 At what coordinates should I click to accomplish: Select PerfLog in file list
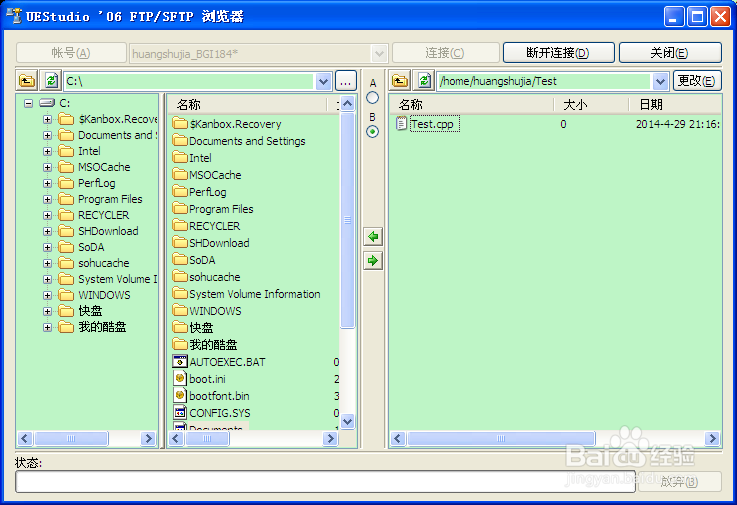pos(208,192)
